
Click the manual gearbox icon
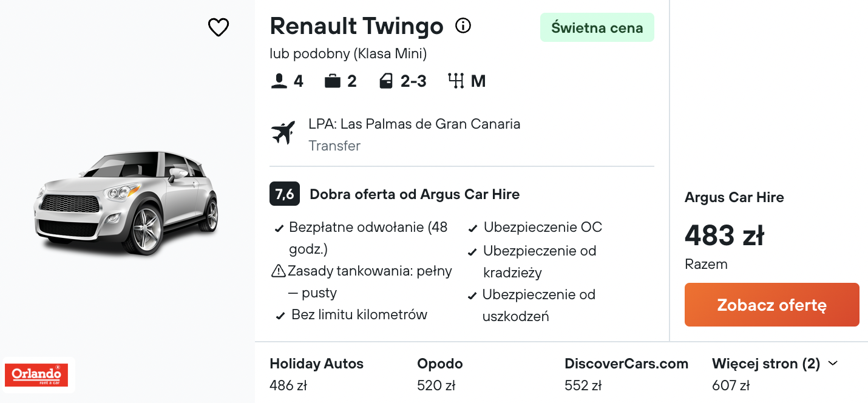coord(455,81)
